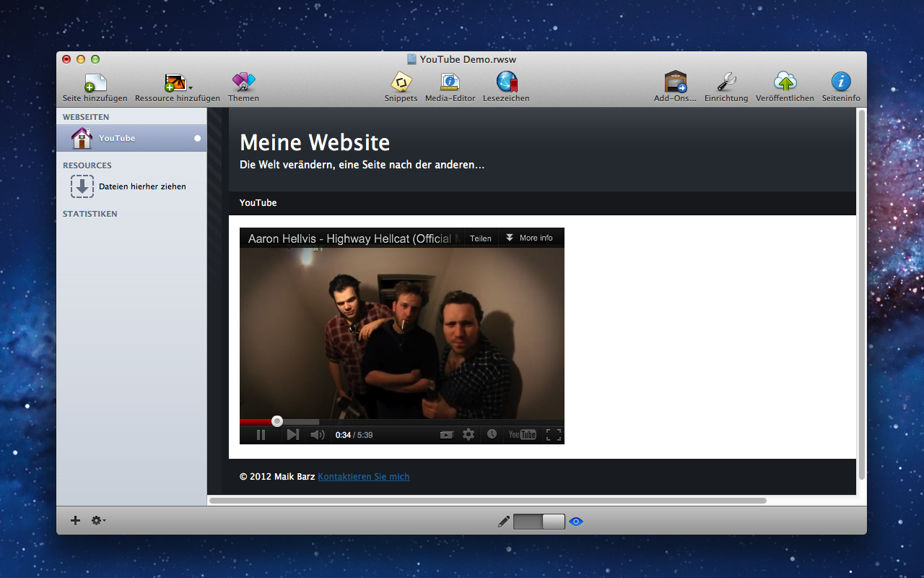Open video on YouTube via logo

click(523, 434)
